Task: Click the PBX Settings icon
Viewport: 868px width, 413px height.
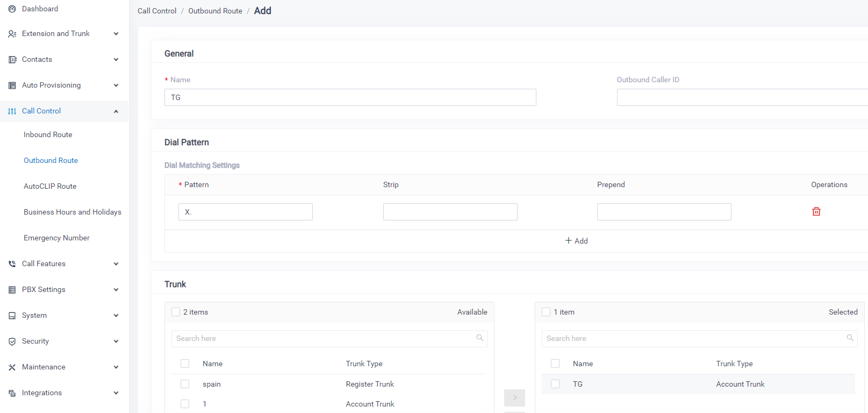Action: tap(12, 290)
